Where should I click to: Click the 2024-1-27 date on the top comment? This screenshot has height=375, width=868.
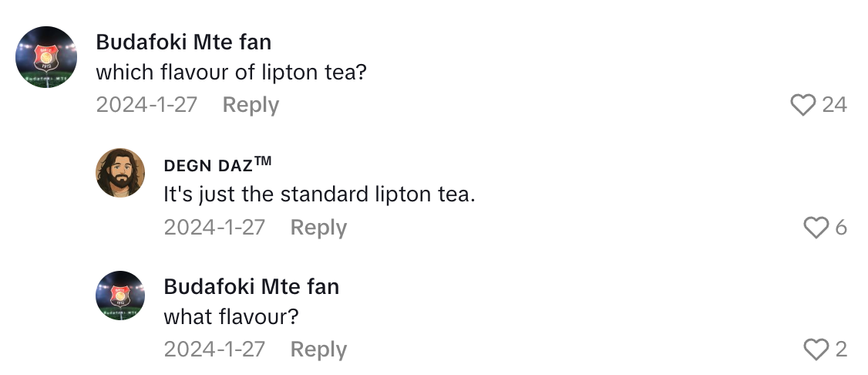coord(146,104)
